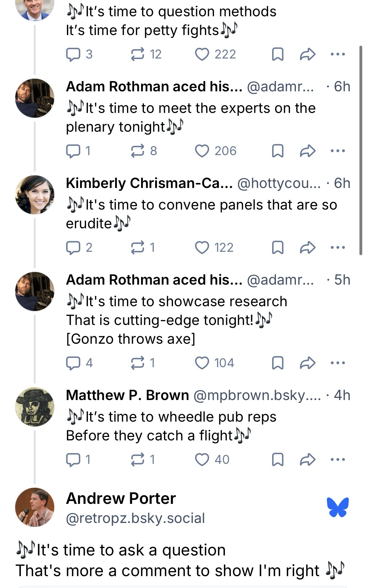Open Andrew Porter's profile name

[x=121, y=499]
